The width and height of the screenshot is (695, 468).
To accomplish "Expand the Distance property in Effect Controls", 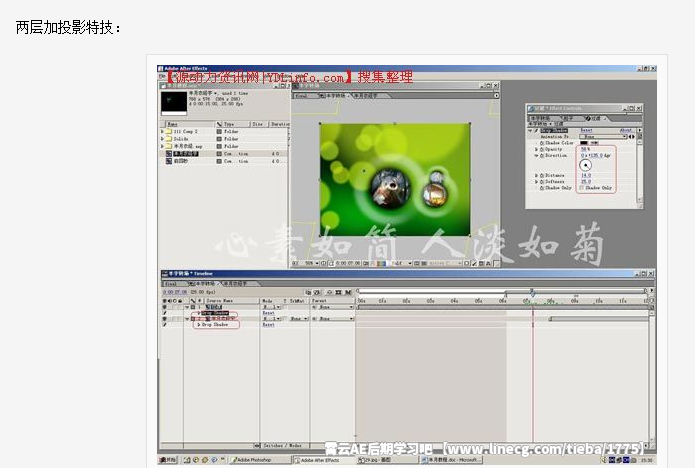I will coord(537,176).
